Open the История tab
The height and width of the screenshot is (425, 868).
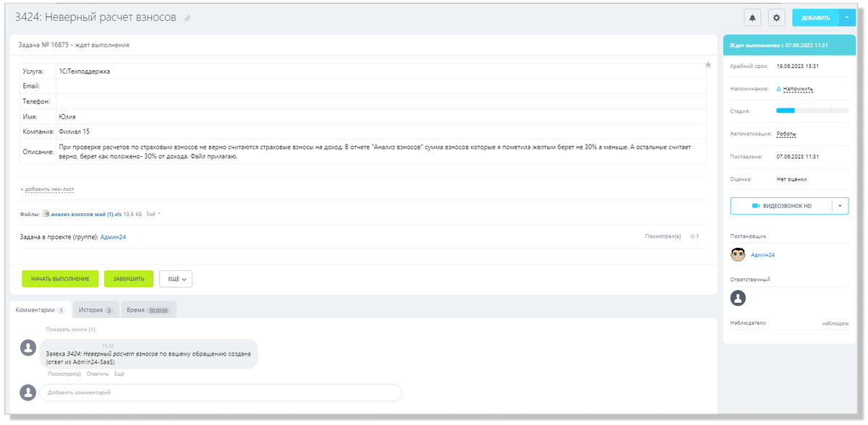click(x=95, y=310)
